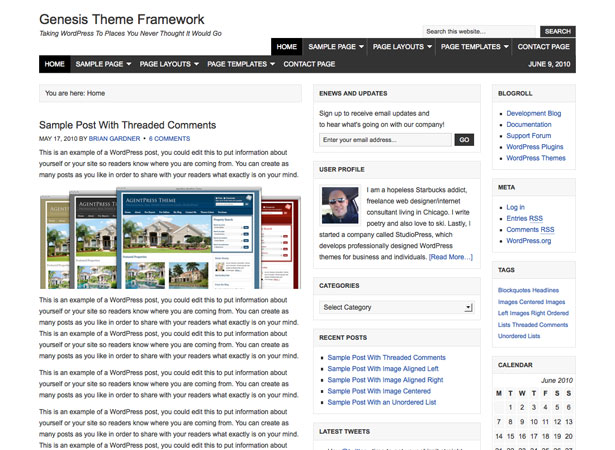The width and height of the screenshot is (615, 450).
Task: Open Entries RSS meta link
Action: (524, 219)
